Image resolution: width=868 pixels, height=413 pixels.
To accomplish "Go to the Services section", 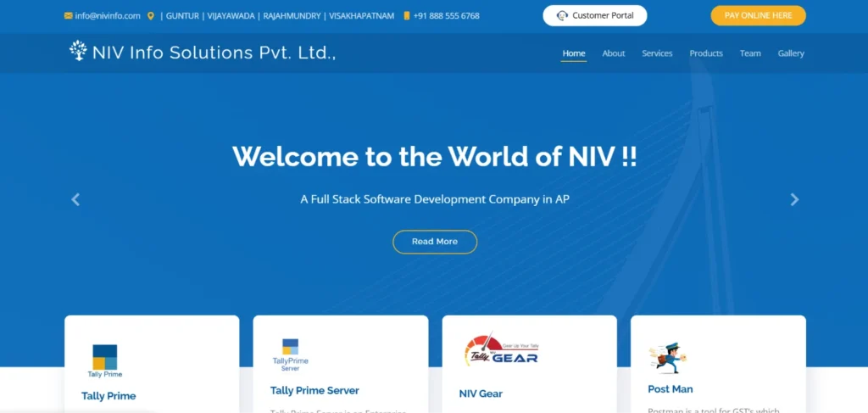I will click(657, 53).
